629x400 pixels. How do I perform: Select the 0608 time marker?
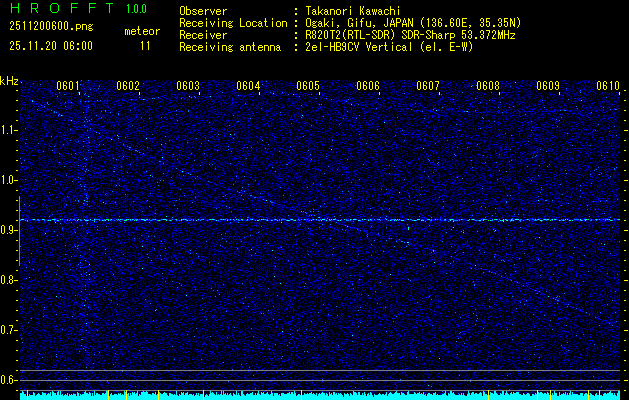click(x=488, y=86)
